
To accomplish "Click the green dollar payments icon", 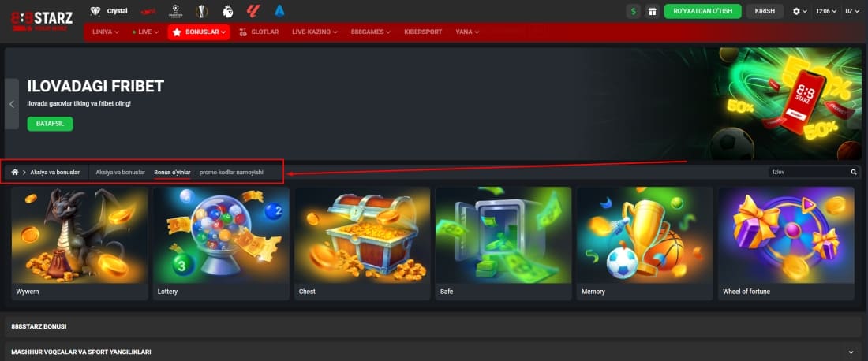I will tap(634, 11).
